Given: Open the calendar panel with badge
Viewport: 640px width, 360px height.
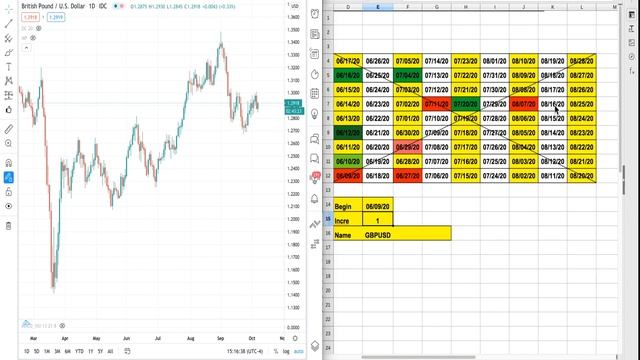Looking at the screenshot, I should coord(315,54).
